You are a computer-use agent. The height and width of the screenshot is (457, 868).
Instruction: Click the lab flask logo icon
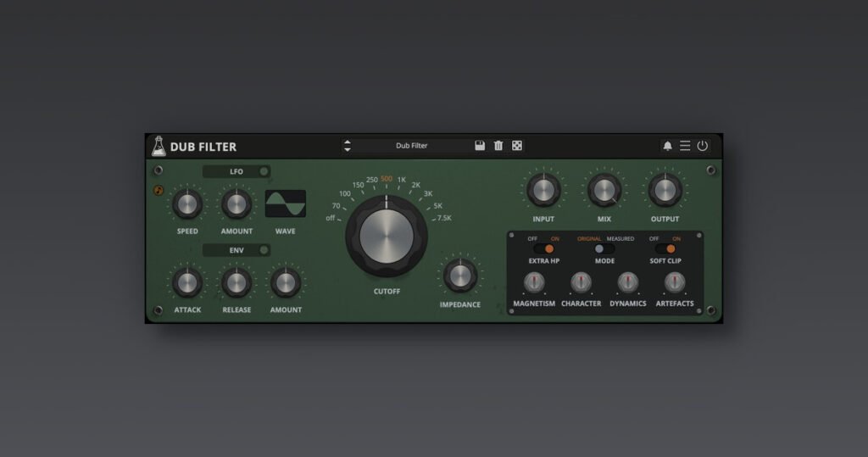[x=159, y=146]
